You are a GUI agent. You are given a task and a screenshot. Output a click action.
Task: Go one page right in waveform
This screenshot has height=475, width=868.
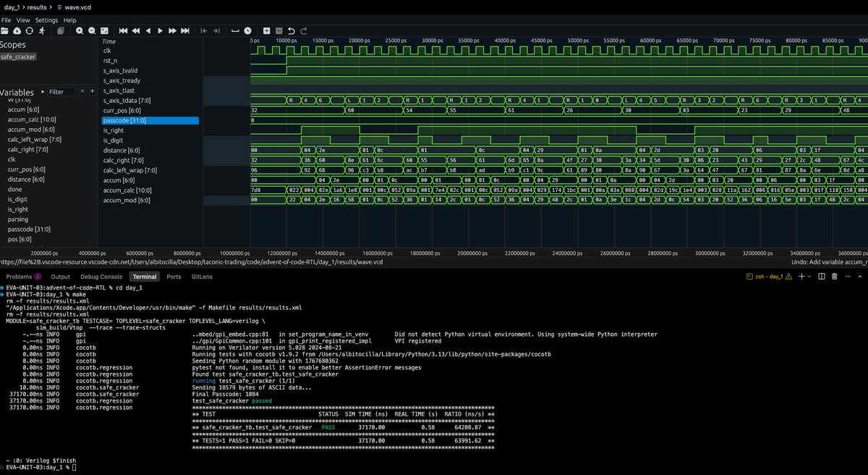click(173, 31)
